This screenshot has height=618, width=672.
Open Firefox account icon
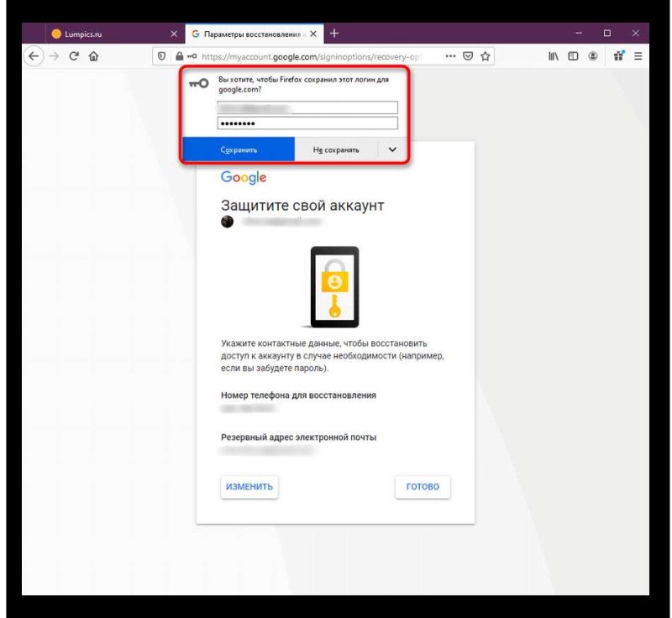[x=593, y=56]
